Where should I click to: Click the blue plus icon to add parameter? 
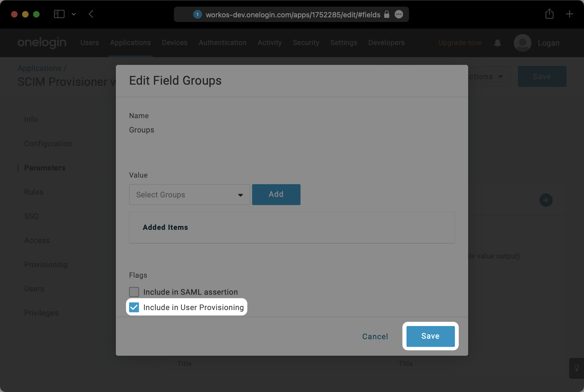click(546, 200)
